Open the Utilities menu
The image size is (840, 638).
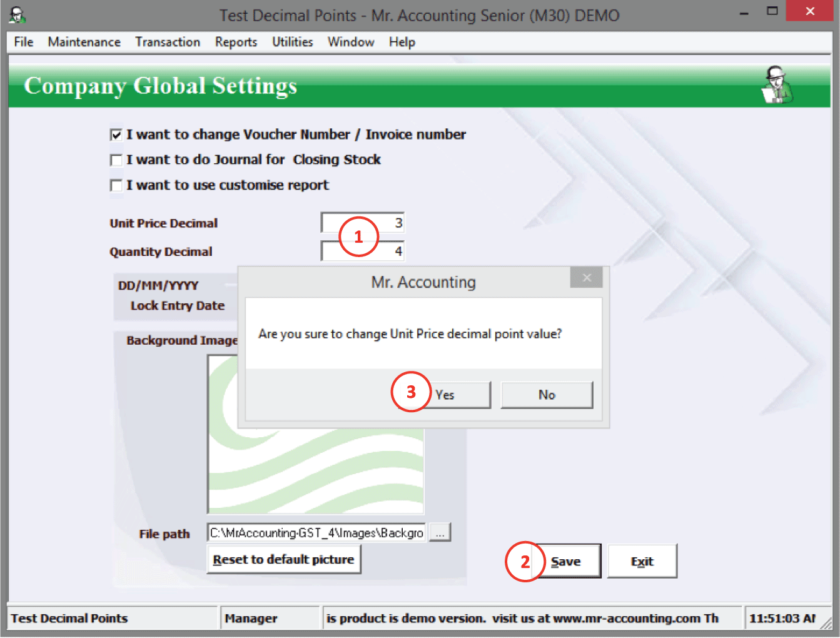(293, 42)
